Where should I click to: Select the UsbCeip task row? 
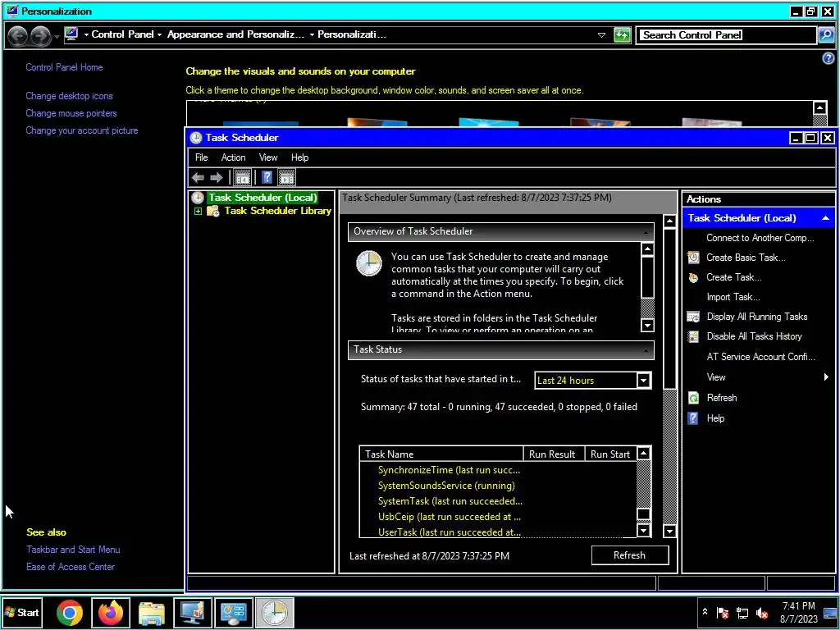point(449,517)
